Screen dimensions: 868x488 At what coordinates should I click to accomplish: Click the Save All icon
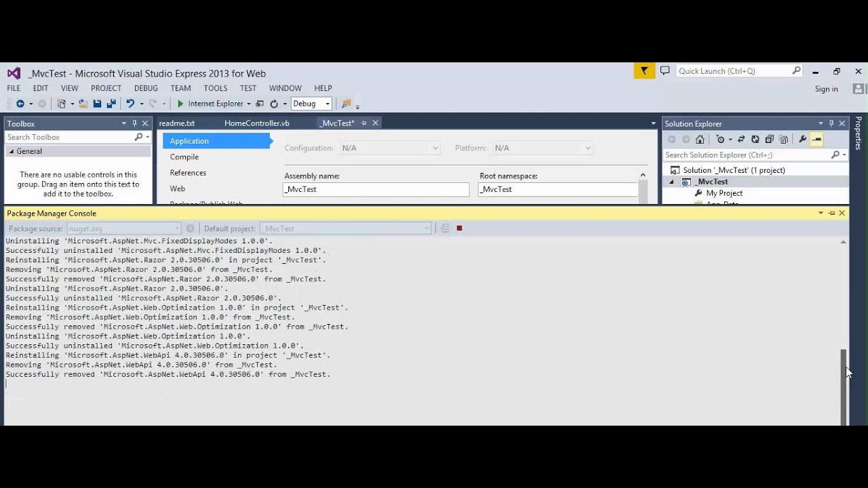pyautogui.click(x=111, y=104)
